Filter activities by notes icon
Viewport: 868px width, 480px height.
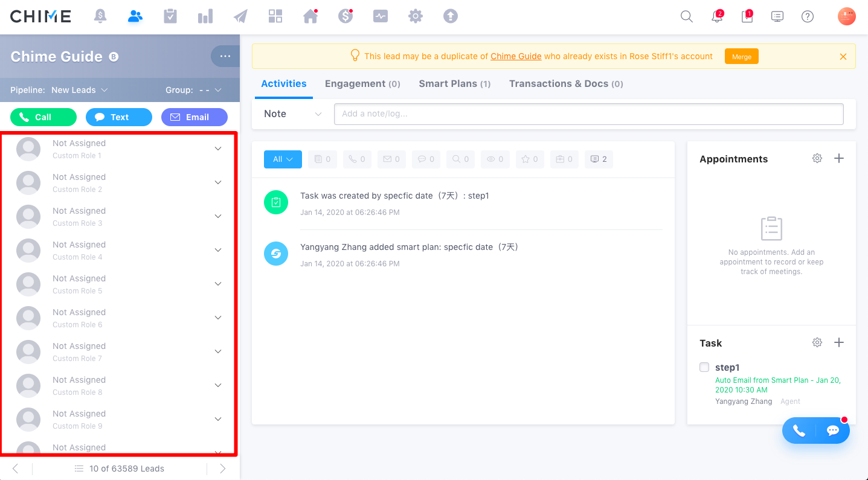(323, 159)
